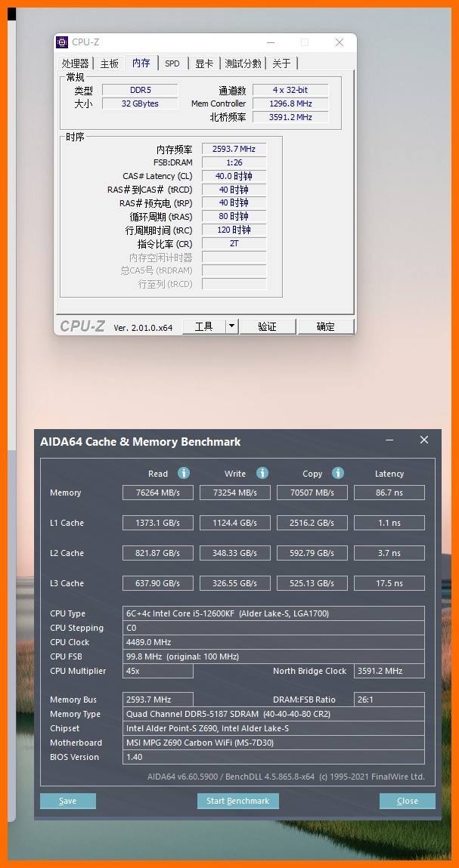The width and height of the screenshot is (459, 868).
Task: Click CPU Type i5-12600KF field
Action: (x=274, y=613)
